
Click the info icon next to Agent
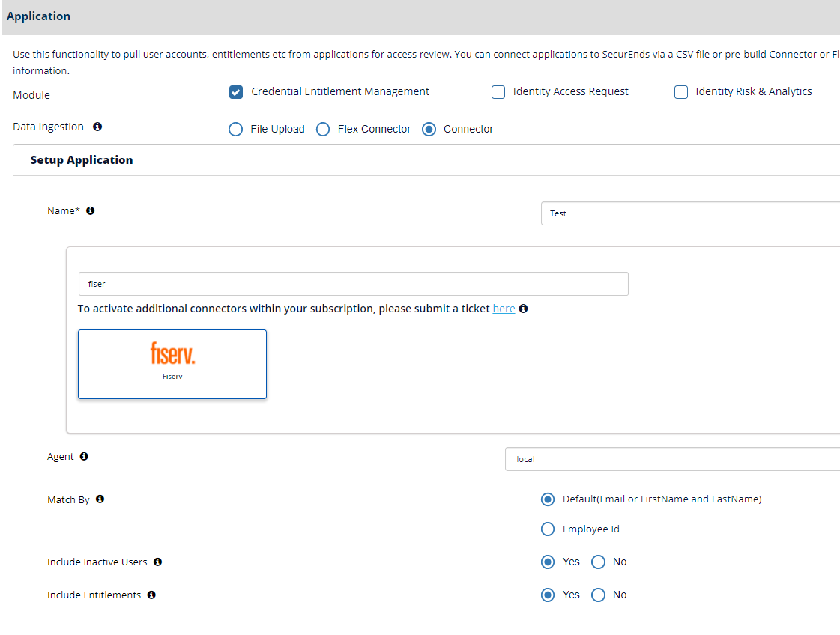point(83,456)
